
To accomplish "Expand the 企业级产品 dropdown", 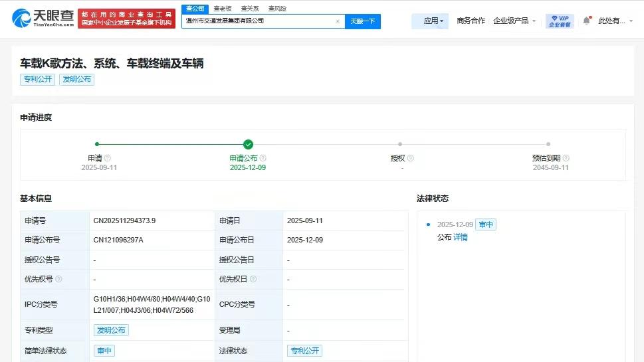I will click(x=514, y=21).
